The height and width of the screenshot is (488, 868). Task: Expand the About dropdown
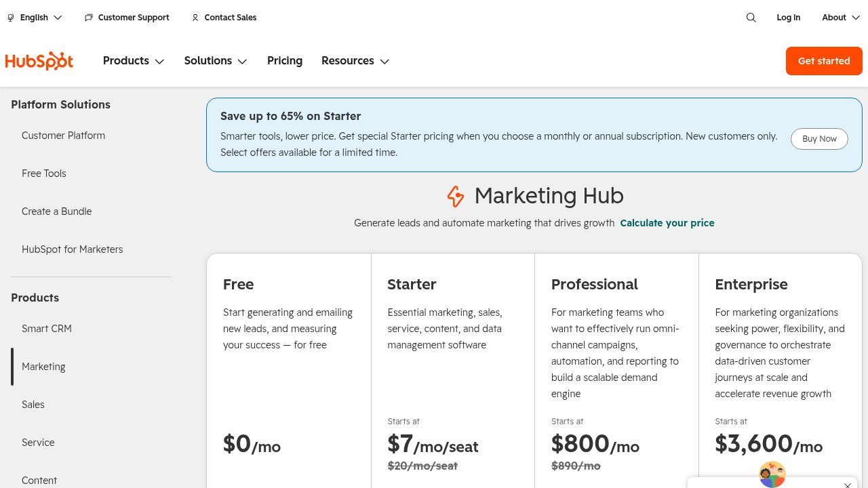click(x=840, y=18)
